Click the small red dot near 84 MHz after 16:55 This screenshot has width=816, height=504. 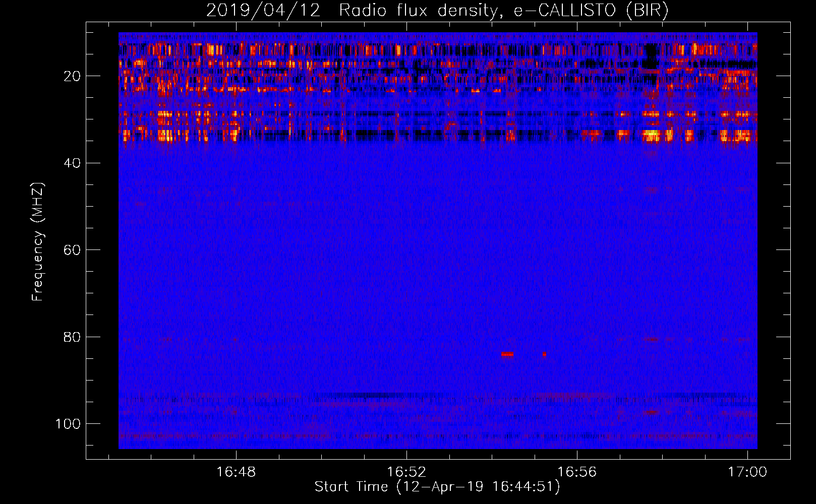[x=544, y=354]
